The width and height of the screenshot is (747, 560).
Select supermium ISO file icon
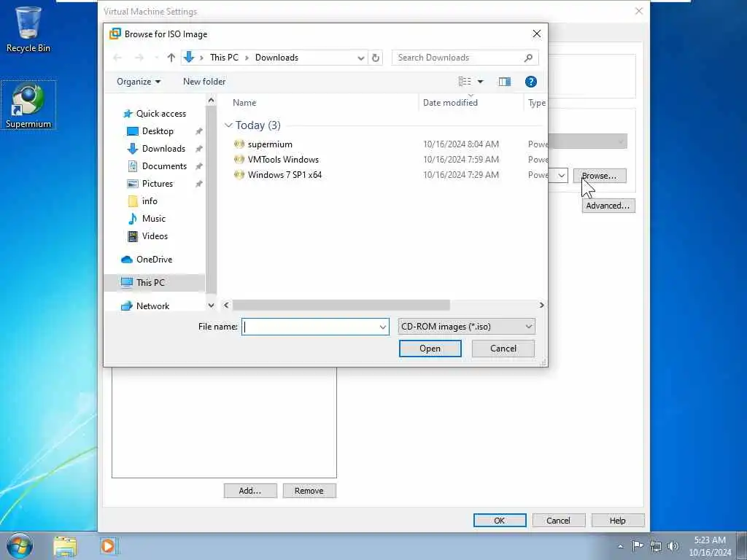click(x=239, y=144)
